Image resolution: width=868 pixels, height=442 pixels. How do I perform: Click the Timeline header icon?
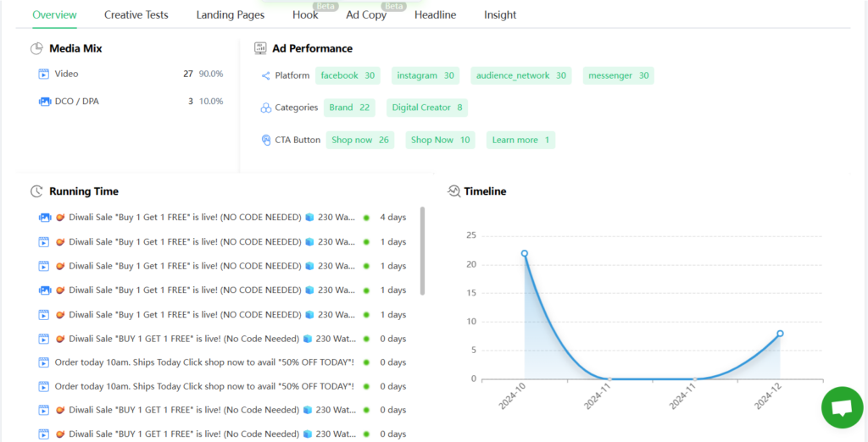453,191
